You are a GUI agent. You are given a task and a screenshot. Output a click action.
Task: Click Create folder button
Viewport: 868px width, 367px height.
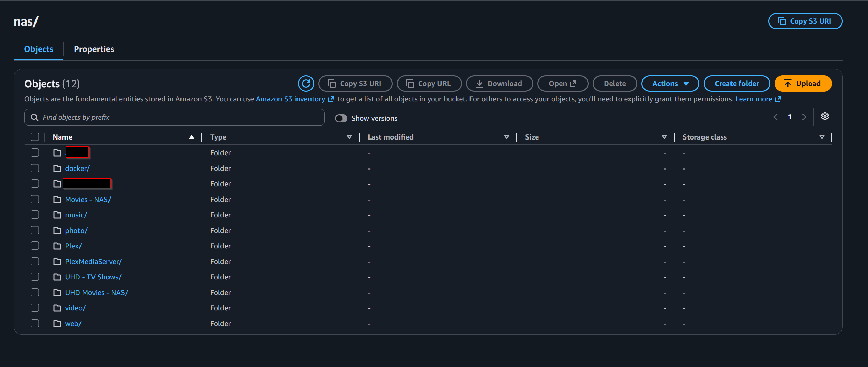(x=737, y=84)
